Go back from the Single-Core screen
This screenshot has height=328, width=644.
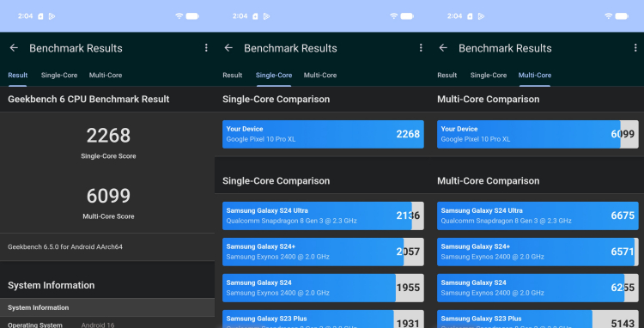coord(228,48)
